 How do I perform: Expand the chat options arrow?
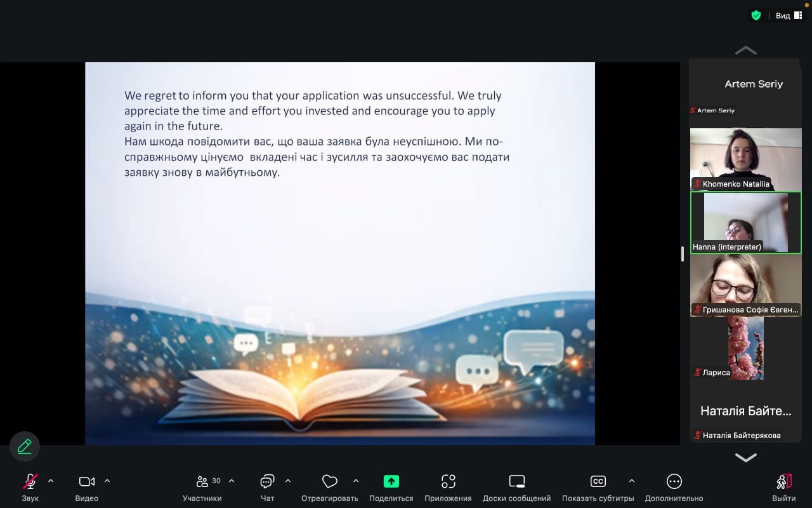[288, 481]
